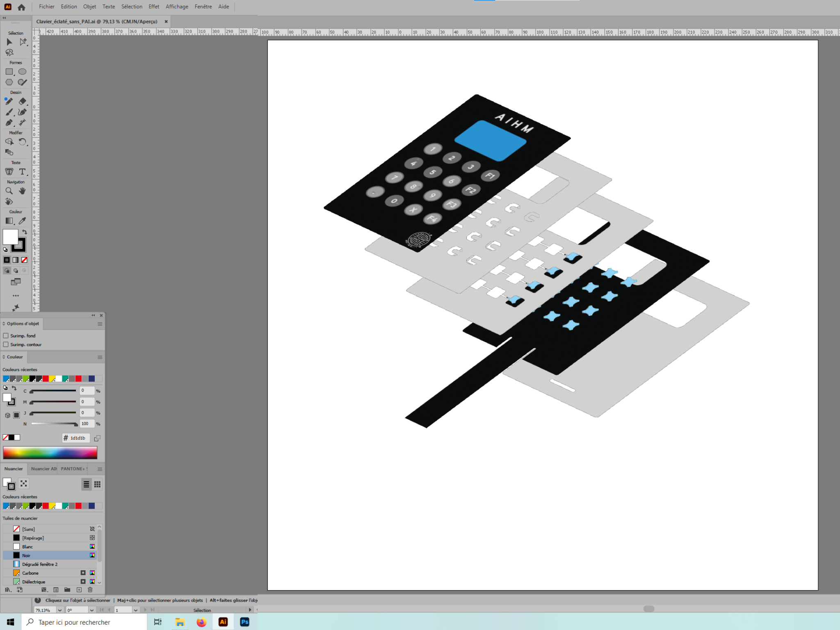Click the C cyan slider track
The height and width of the screenshot is (630, 840).
(x=53, y=391)
